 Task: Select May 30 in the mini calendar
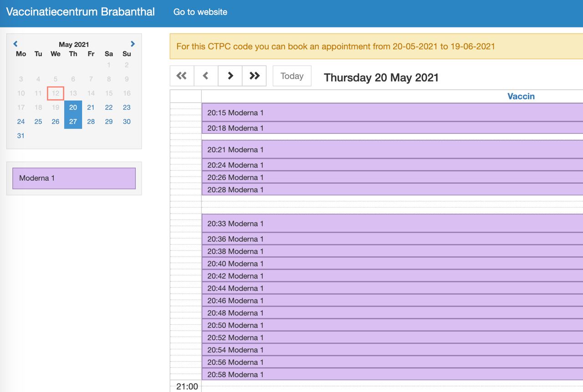click(x=127, y=122)
